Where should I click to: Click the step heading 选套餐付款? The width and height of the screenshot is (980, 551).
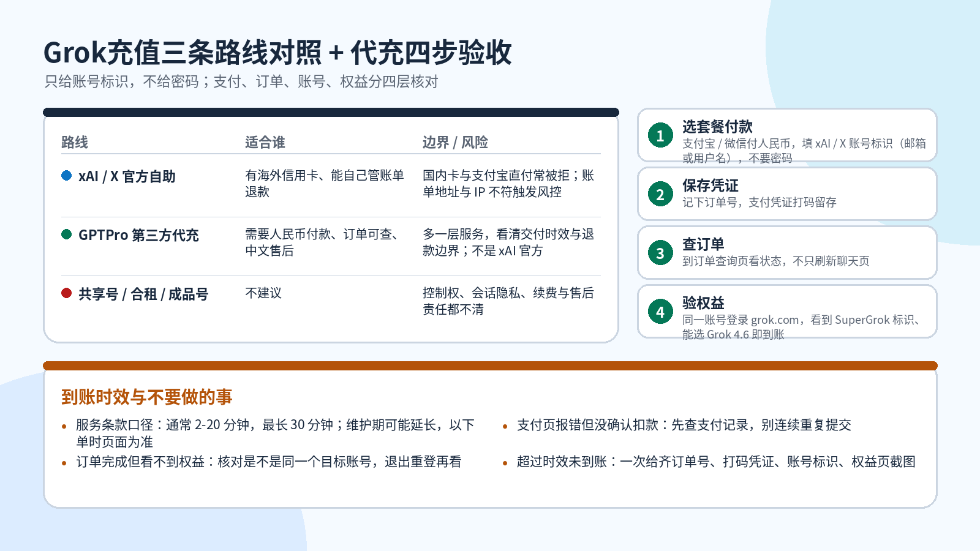click(717, 127)
